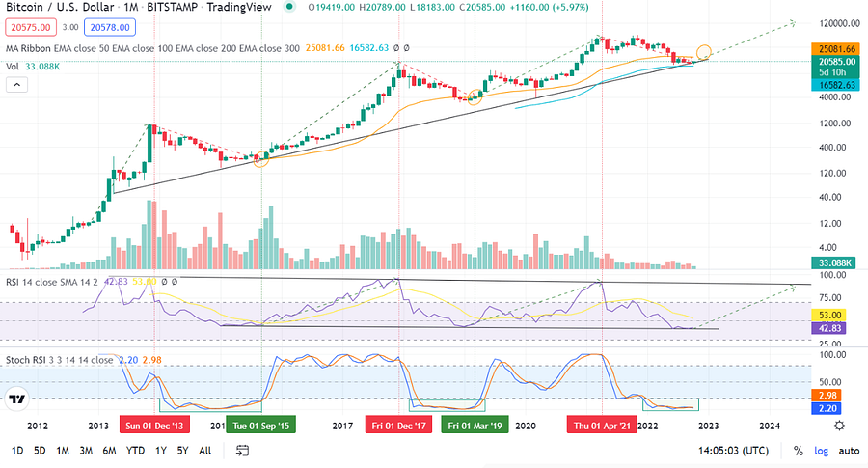Open the 14:05:03 (UTC) timezone menu
Viewport: 868px width, 468px height.
(x=733, y=451)
